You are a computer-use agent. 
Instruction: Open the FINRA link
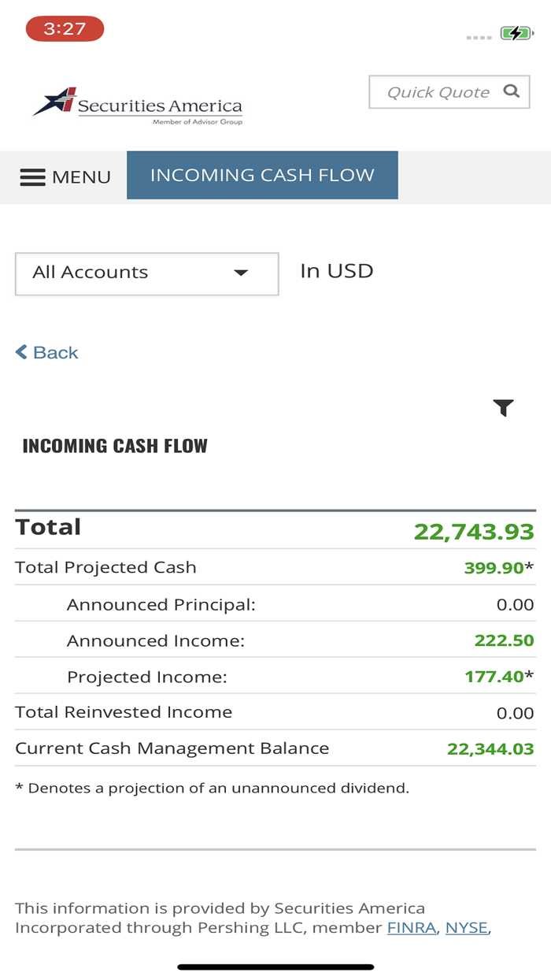click(x=411, y=927)
